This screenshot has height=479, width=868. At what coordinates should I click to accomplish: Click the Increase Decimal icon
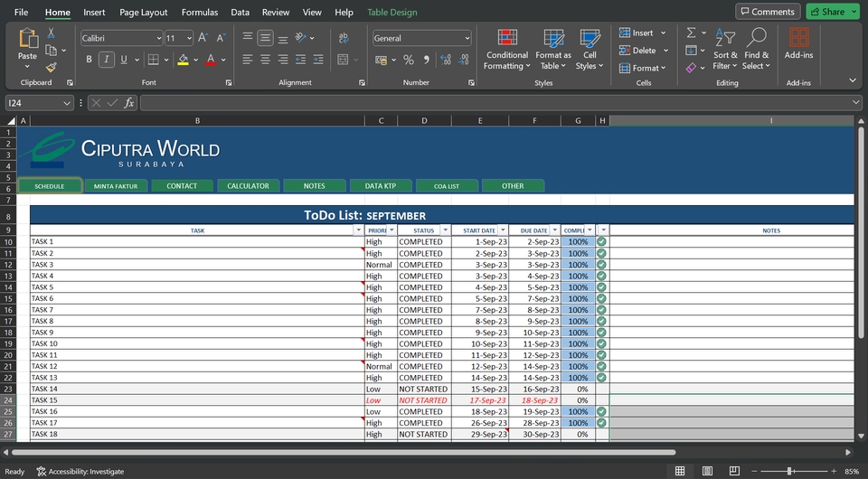coord(446,60)
